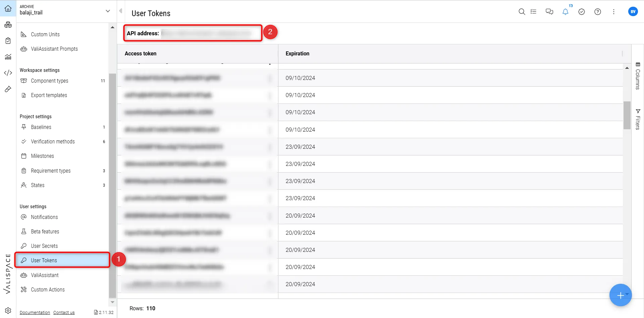Open the code scripting icon in left rail
644x318 pixels.
coord(8,73)
